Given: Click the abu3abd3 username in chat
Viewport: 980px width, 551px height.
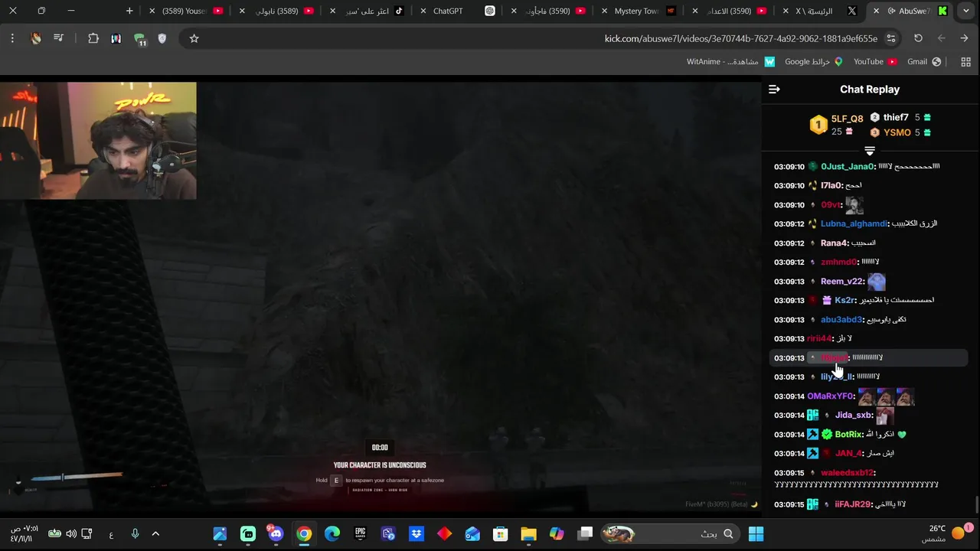Looking at the screenshot, I should click(x=841, y=320).
